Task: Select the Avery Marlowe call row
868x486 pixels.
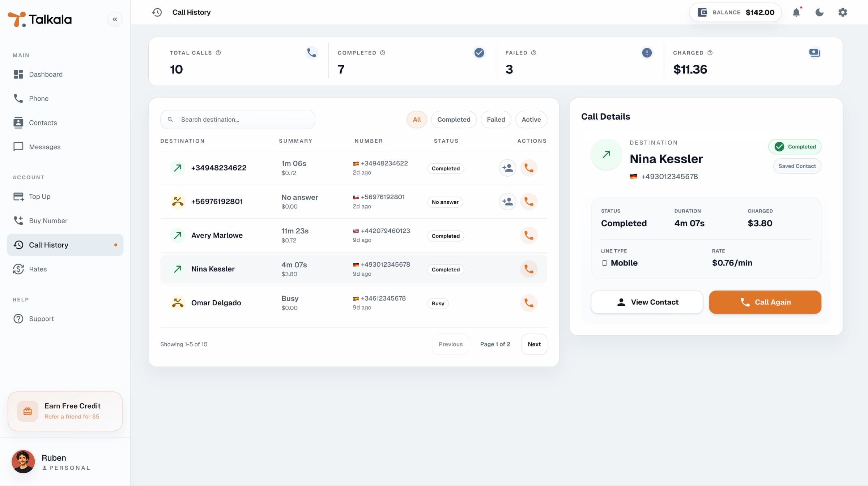Action: click(x=354, y=236)
